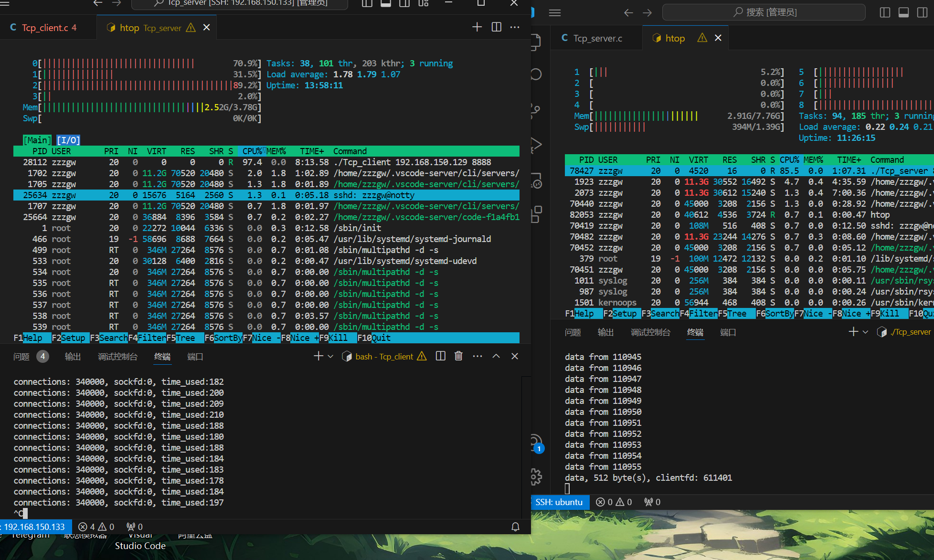Switch to Tcp_client.c editor tab
This screenshot has height=560, width=934.
pyautogui.click(x=44, y=28)
